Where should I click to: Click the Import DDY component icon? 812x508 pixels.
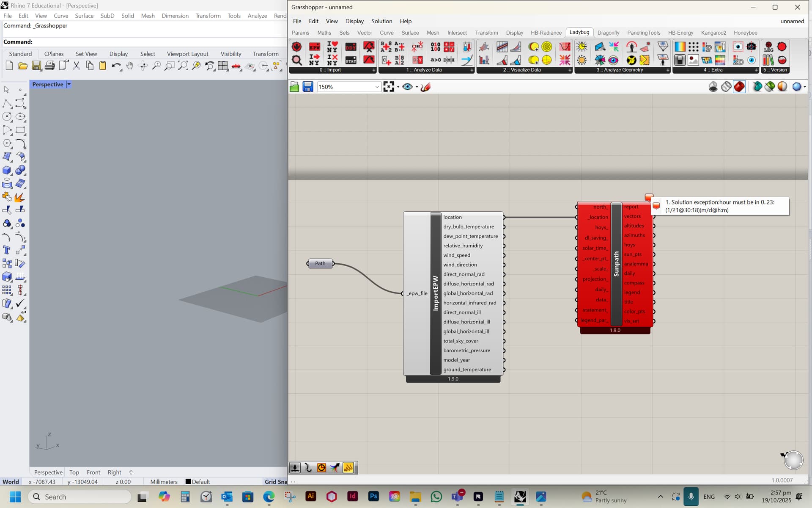(351, 47)
